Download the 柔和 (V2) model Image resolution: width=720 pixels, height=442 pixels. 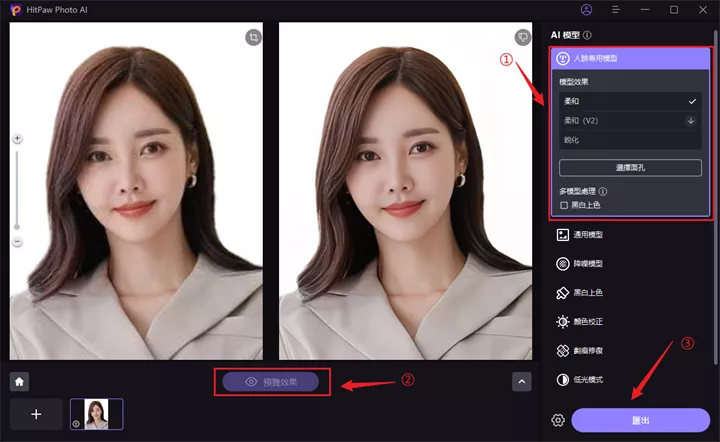[690, 121]
